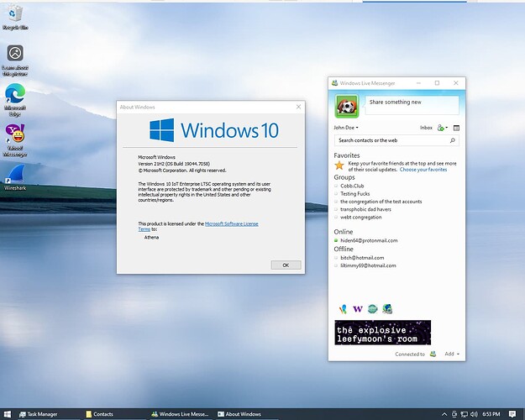Open the Inbox in Messenger

tap(426, 128)
